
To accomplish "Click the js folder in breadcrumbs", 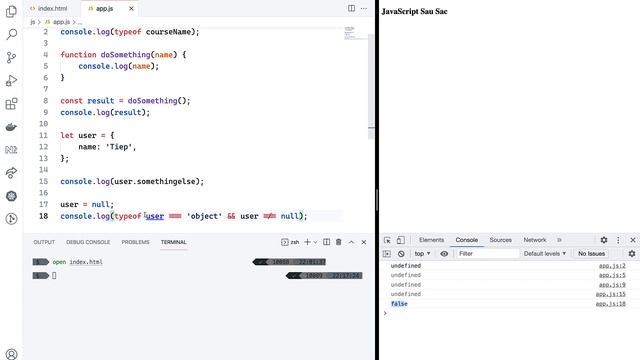I will click(33, 22).
